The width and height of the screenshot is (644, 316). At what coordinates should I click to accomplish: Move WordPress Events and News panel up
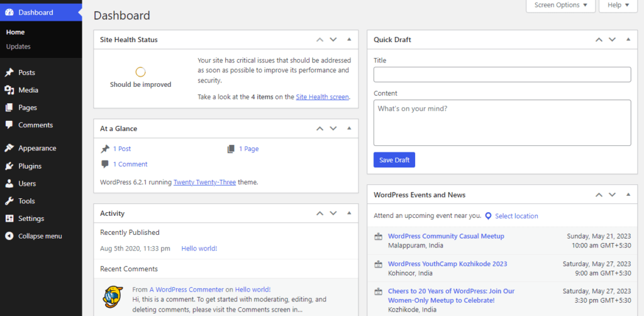(x=599, y=195)
